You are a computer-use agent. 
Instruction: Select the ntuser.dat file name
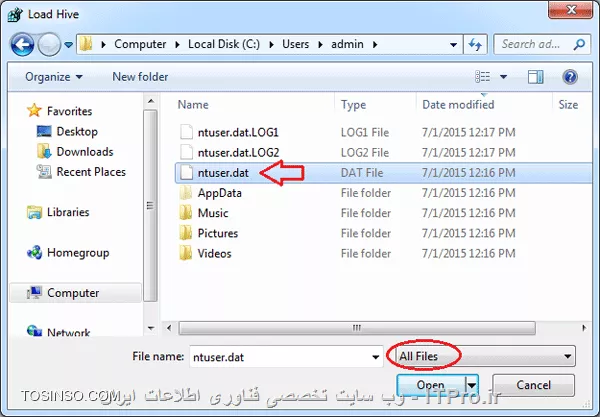[223, 173]
